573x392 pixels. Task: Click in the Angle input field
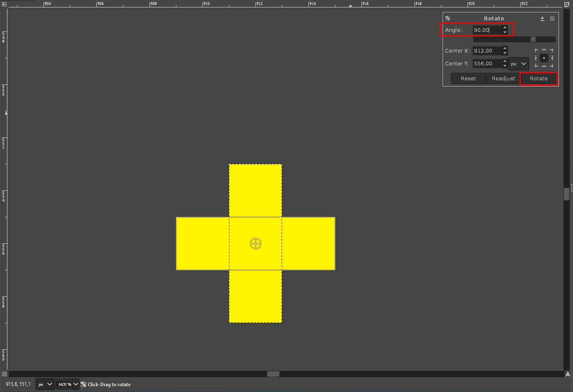click(x=487, y=30)
